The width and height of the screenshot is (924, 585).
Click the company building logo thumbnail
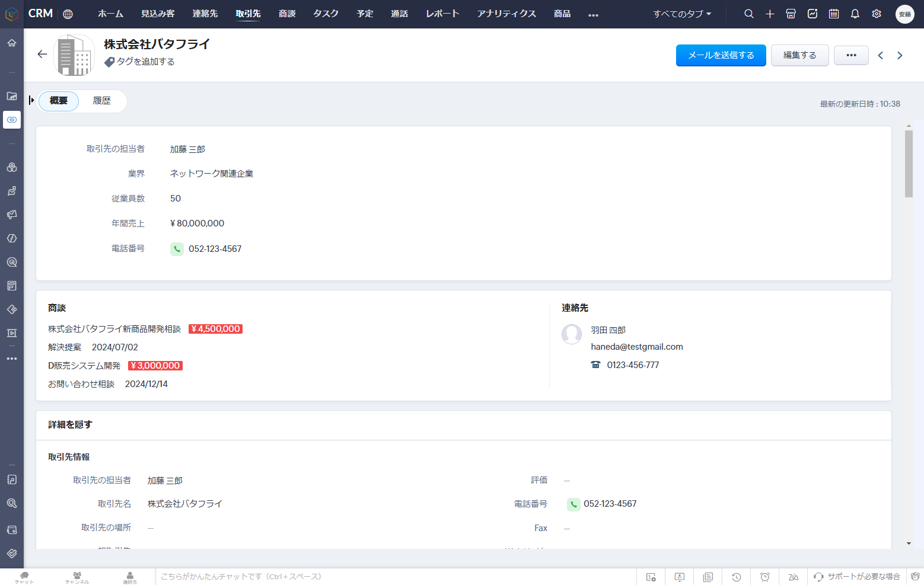pos(74,55)
